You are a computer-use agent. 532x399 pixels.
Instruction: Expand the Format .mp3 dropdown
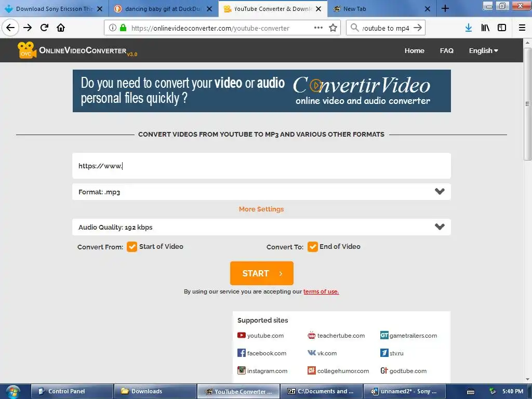(262, 192)
